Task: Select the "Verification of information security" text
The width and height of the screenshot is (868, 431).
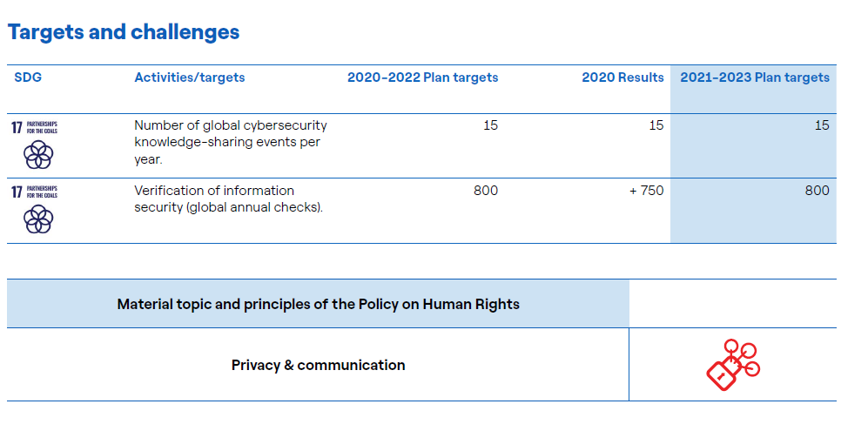Action: click(228, 199)
